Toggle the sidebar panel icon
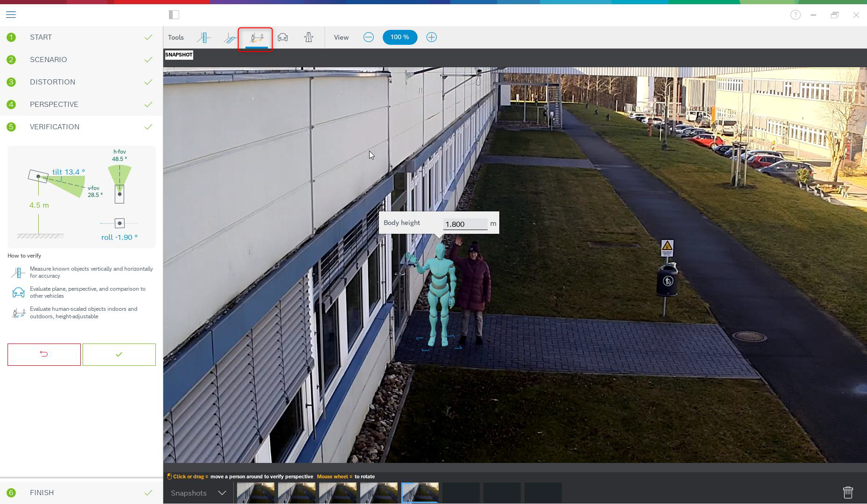 [174, 15]
